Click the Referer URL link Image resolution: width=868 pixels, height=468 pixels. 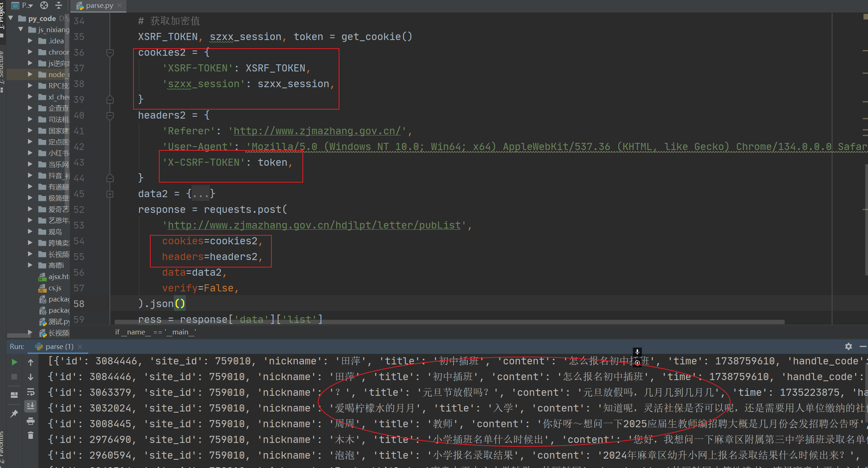pyautogui.click(x=317, y=131)
